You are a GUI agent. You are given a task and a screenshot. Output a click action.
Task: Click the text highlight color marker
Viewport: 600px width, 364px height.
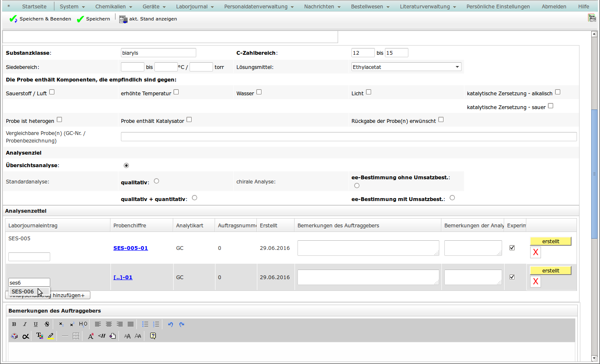point(51,336)
